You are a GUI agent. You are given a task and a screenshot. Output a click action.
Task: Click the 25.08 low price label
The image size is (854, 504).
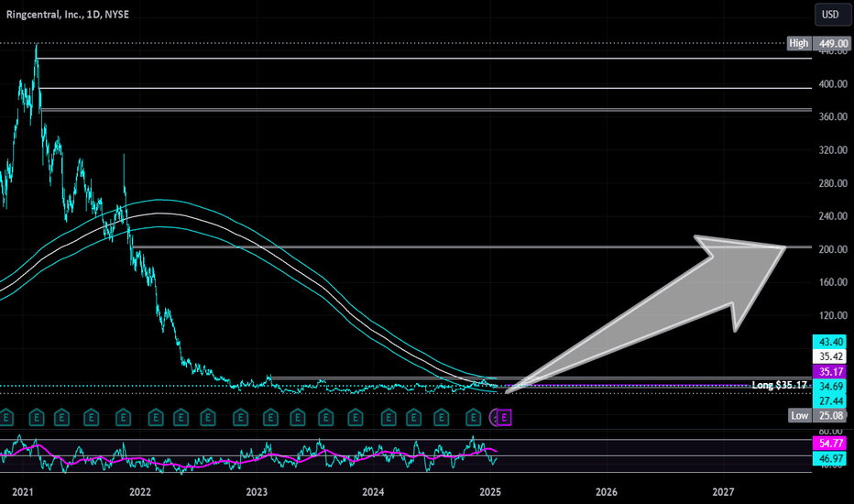coord(831,416)
